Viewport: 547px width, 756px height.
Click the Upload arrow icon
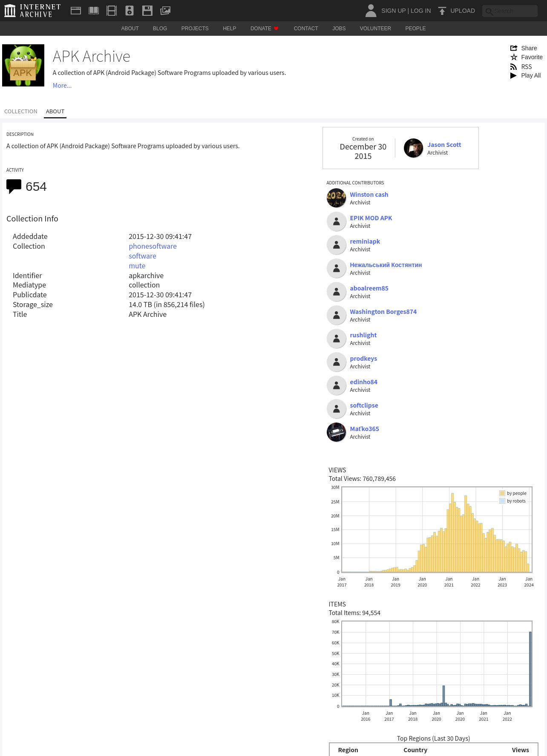tap(442, 11)
